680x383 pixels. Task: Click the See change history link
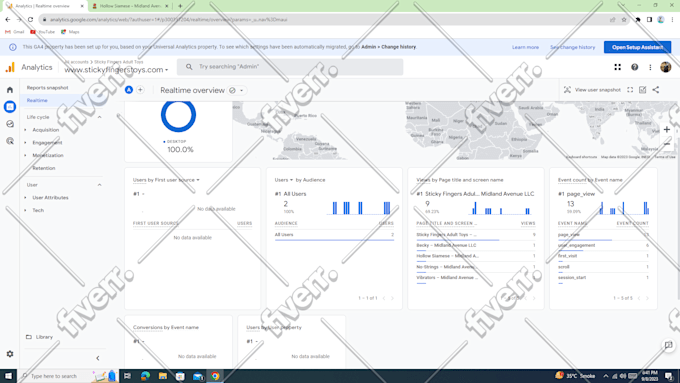572,47
